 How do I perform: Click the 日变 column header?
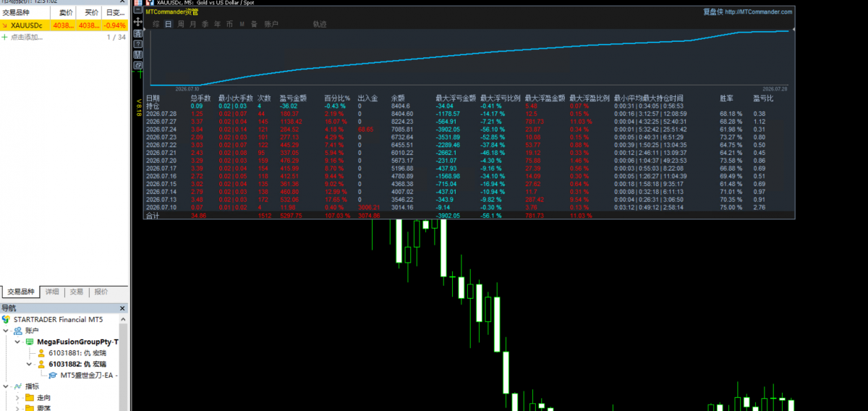[114, 12]
